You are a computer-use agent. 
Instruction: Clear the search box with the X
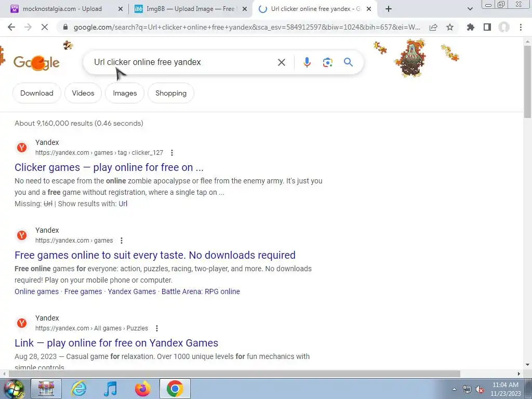pos(281,62)
